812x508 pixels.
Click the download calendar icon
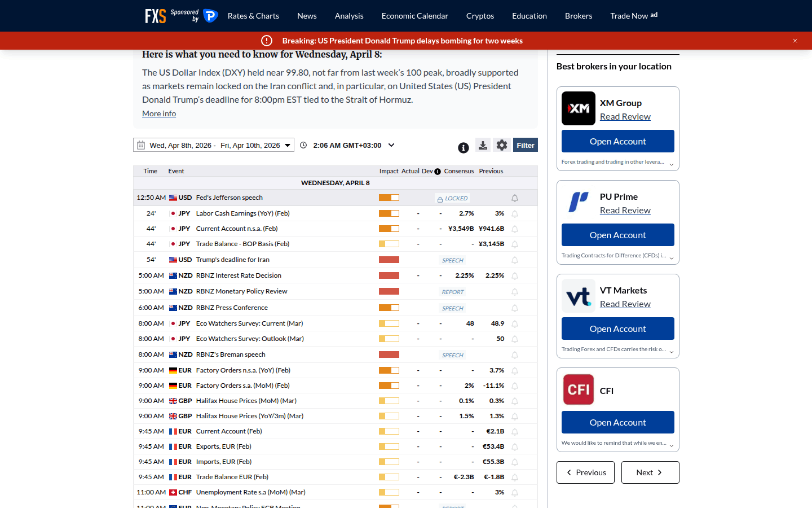(483, 145)
